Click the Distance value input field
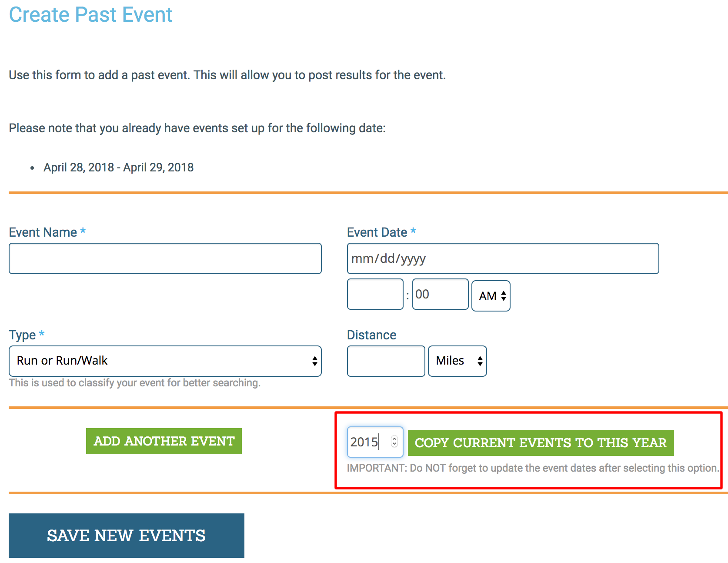This screenshot has width=728, height=563. click(x=385, y=361)
